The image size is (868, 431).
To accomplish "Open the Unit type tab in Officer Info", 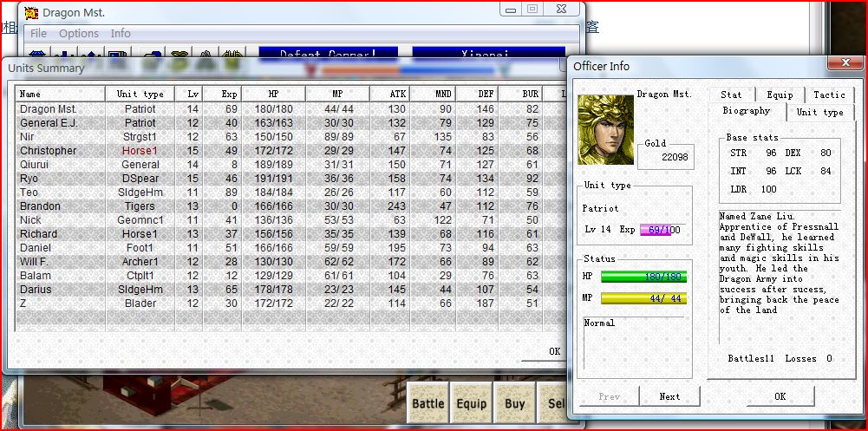I will tap(819, 112).
